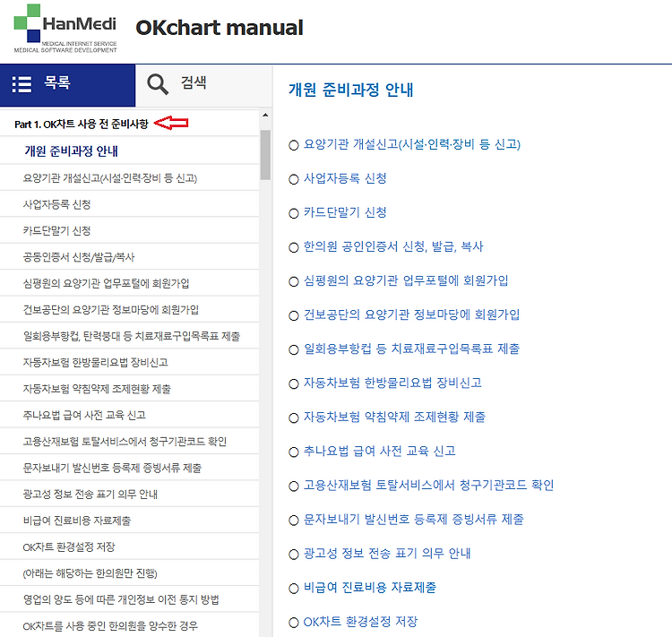Click the OKchart manual title
The width and height of the screenshot is (672, 637).
pos(219,28)
